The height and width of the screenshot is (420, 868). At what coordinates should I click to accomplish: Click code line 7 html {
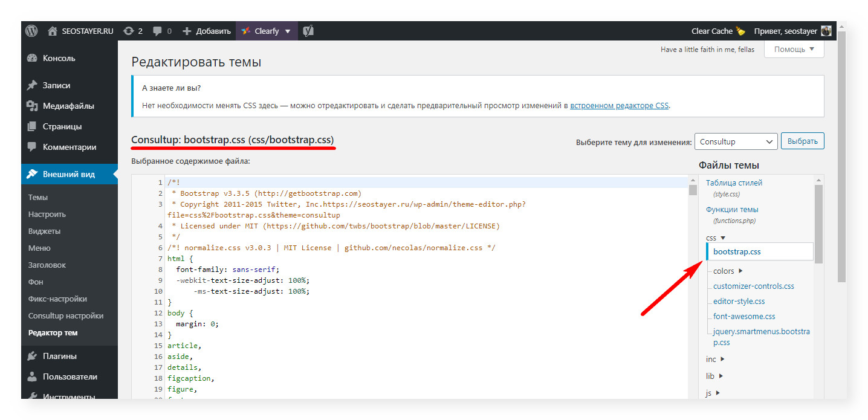tap(180, 258)
